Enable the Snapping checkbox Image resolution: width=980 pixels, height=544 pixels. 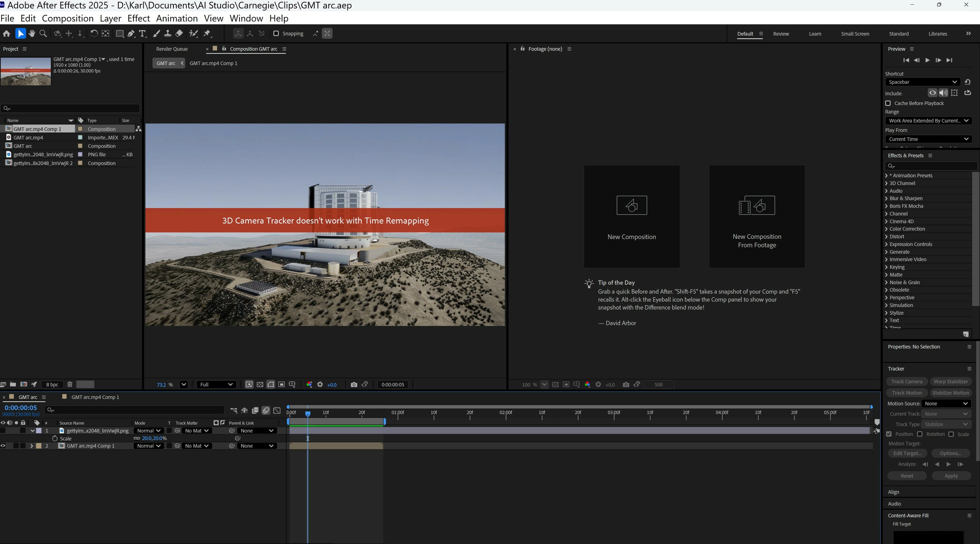click(x=276, y=34)
